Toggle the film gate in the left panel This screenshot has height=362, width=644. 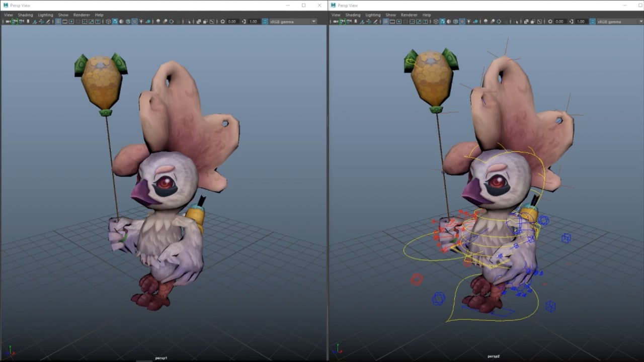click(x=64, y=22)
